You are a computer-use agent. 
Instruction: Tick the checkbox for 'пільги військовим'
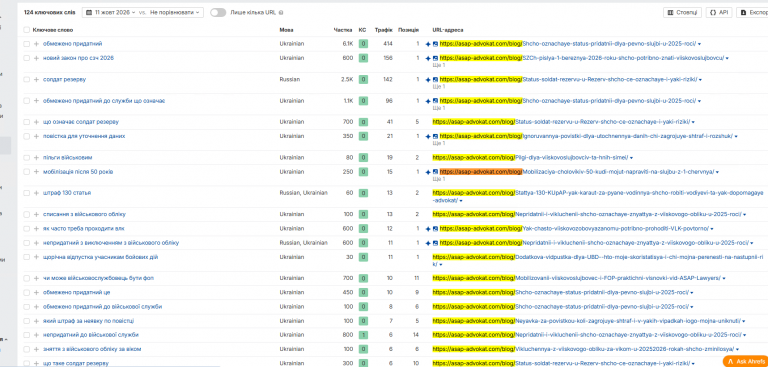click(x=26, y=158)
